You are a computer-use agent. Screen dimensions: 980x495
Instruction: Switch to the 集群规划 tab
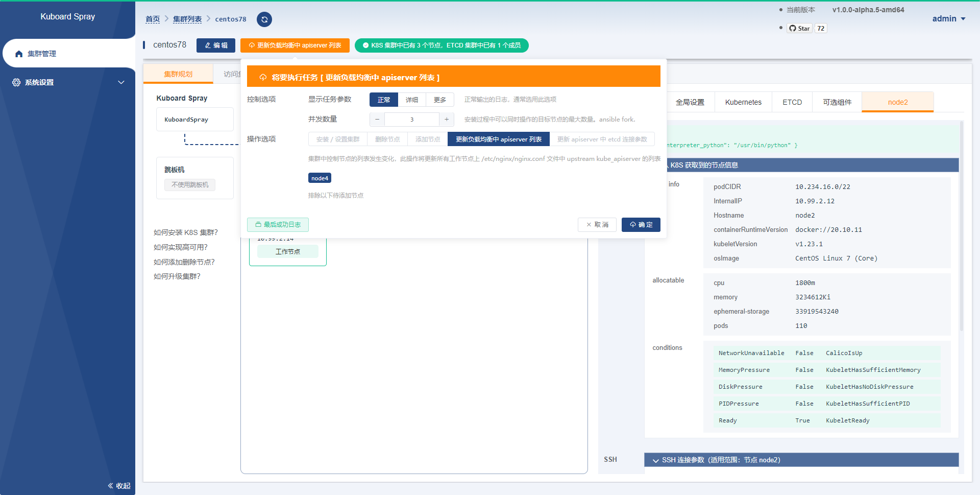point(178,74)
